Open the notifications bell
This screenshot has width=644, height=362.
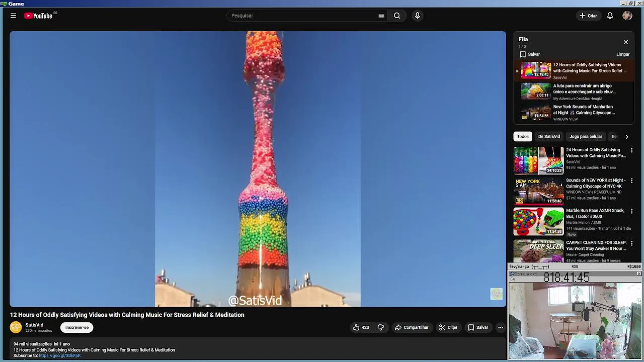coord(610,16)
